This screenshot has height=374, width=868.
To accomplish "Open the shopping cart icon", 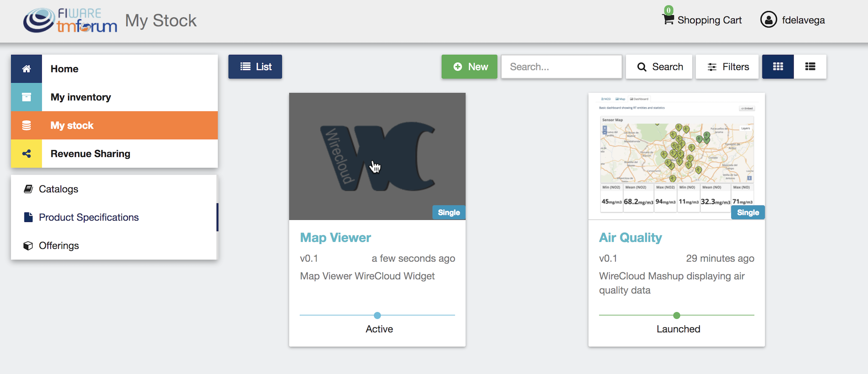I will (x=668, y=19).
